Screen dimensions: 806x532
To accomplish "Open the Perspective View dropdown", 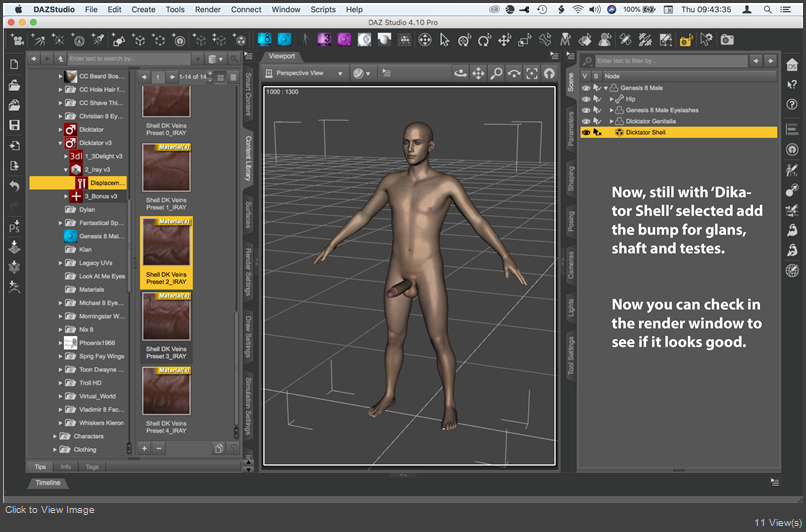I will coord(304,74).
